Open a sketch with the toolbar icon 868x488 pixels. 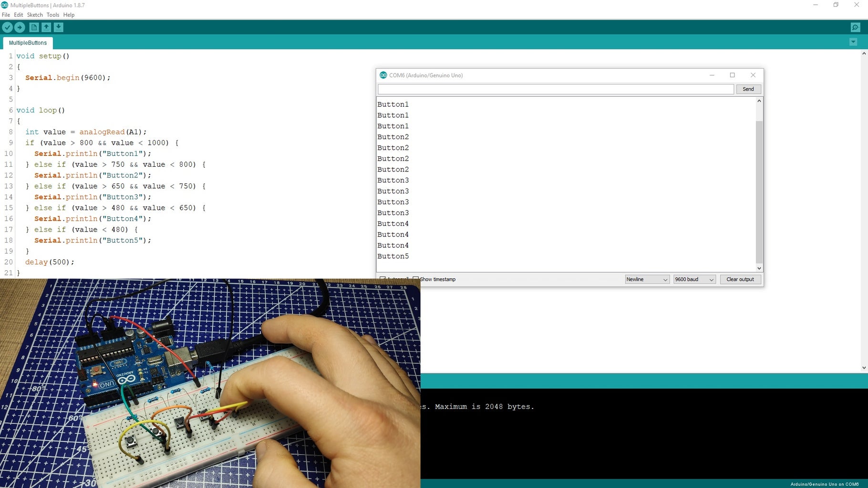coord(46,27)
